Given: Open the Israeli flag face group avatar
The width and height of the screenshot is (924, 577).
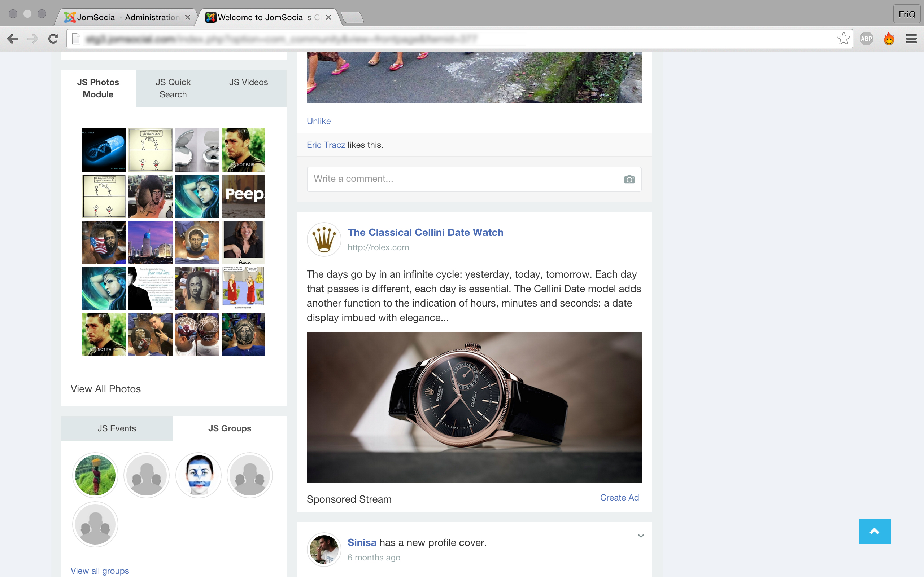Looking at the screenshot, I should pyautogui.click(x=198, y=475).
